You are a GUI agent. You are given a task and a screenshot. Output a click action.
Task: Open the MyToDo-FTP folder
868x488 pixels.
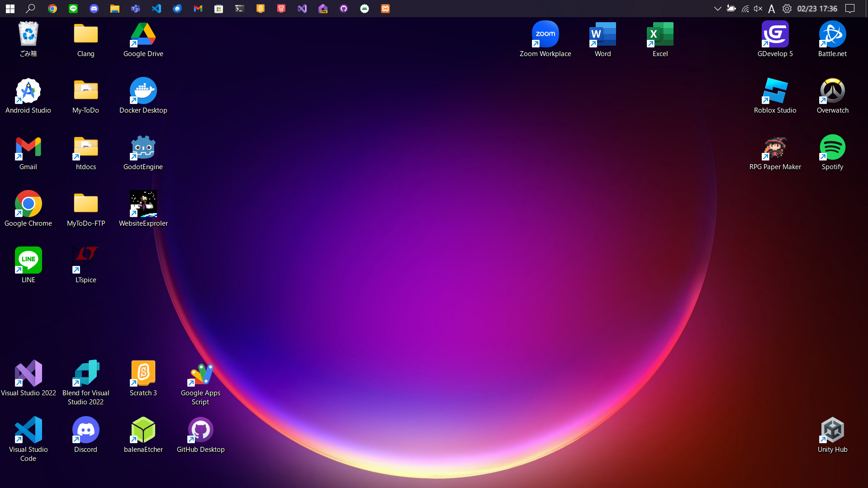coord(85,209)
